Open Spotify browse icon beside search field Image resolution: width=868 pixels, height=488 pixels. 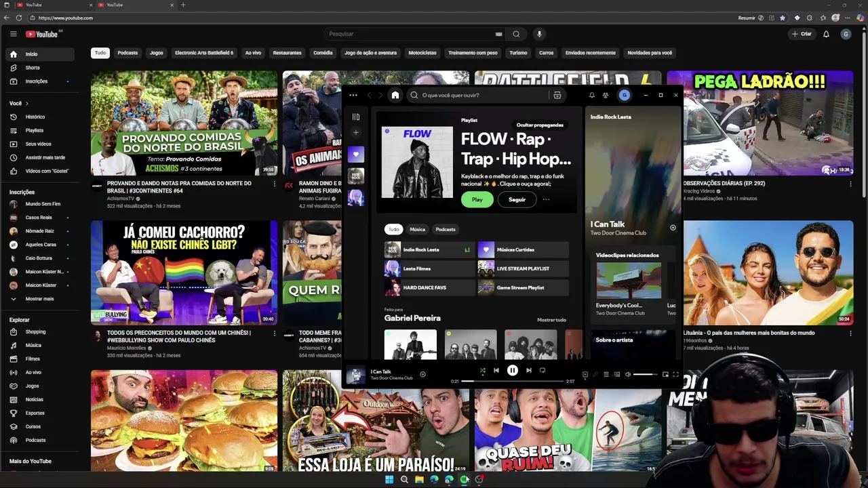pos(557,95)
